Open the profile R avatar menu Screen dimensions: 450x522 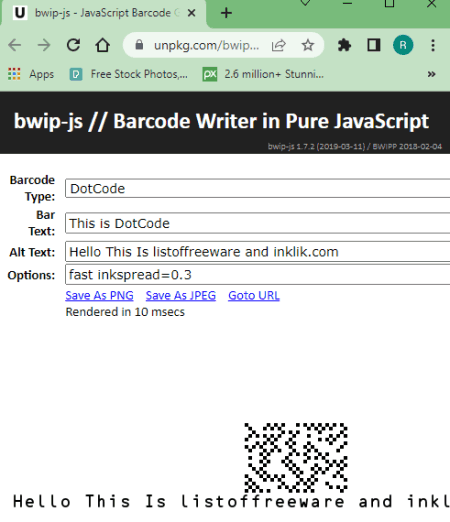pyautogui.click(x=403, y=45)
